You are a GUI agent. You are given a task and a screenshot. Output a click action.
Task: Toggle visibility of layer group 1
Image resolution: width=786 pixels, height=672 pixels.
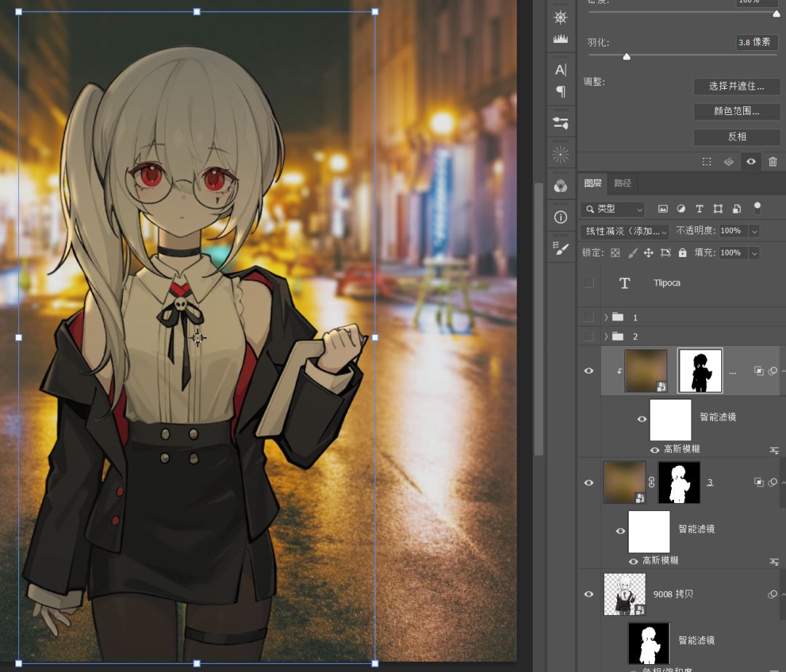pyautogui.click(x=589, y=317)
